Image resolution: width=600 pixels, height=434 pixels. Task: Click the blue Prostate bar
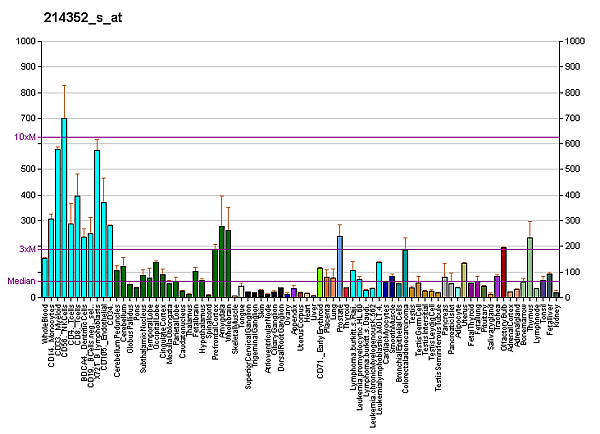[339, 267]
